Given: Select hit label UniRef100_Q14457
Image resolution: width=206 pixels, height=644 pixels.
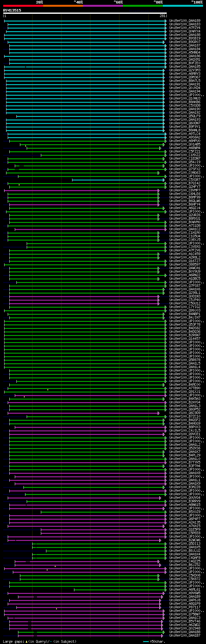Looking at the screenshot, I should [185, 339].
